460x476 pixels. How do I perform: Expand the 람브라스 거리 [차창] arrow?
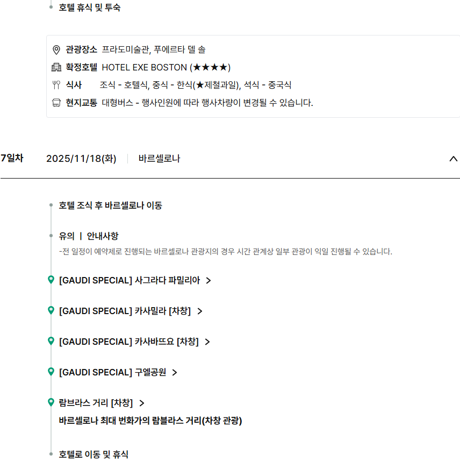coord(142,403)
